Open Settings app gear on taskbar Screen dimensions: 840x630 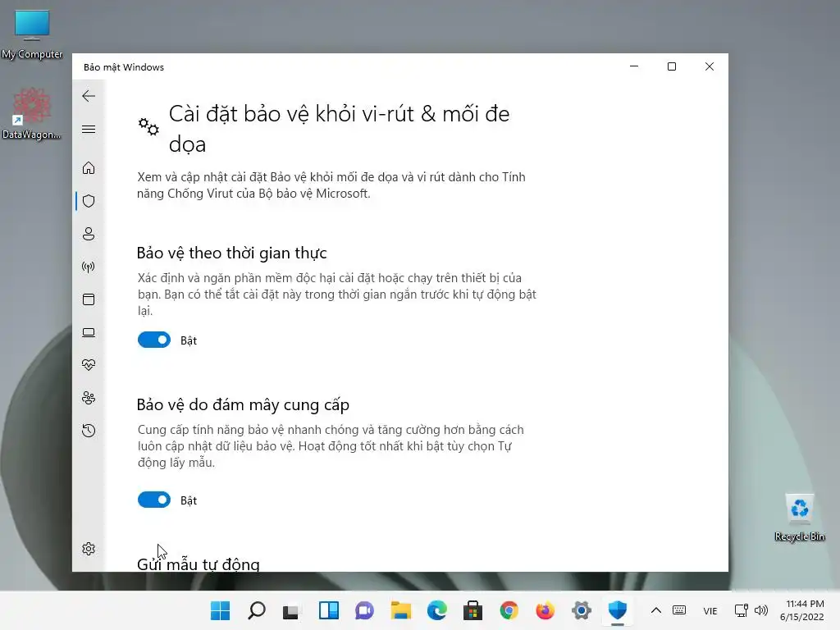click(582, 610)
